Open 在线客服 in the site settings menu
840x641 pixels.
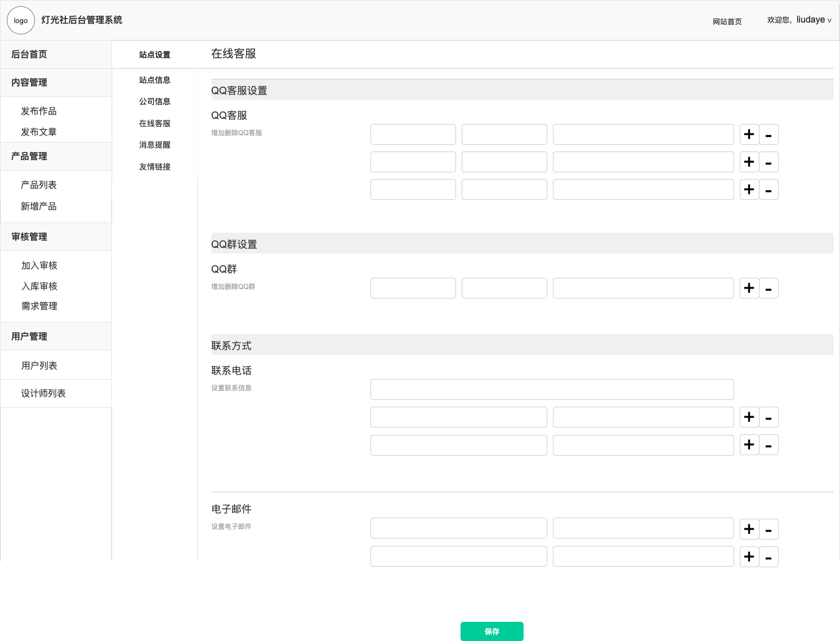pyautogui.click(x=155, y=123)
